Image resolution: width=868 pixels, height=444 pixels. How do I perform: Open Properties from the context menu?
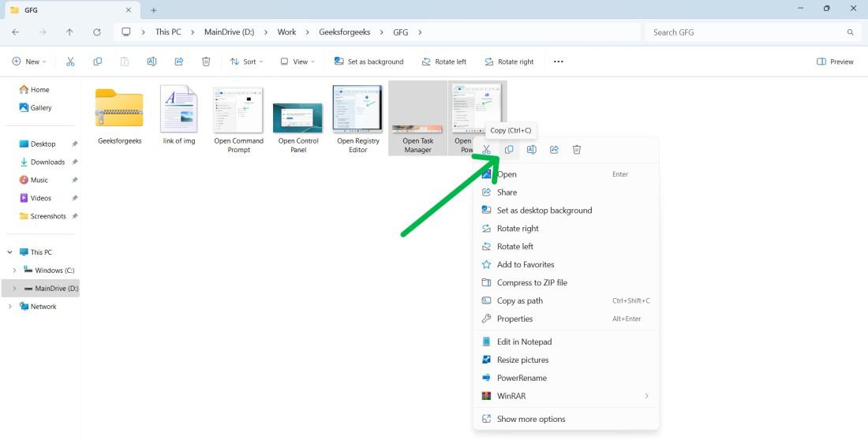coord(566,319)
